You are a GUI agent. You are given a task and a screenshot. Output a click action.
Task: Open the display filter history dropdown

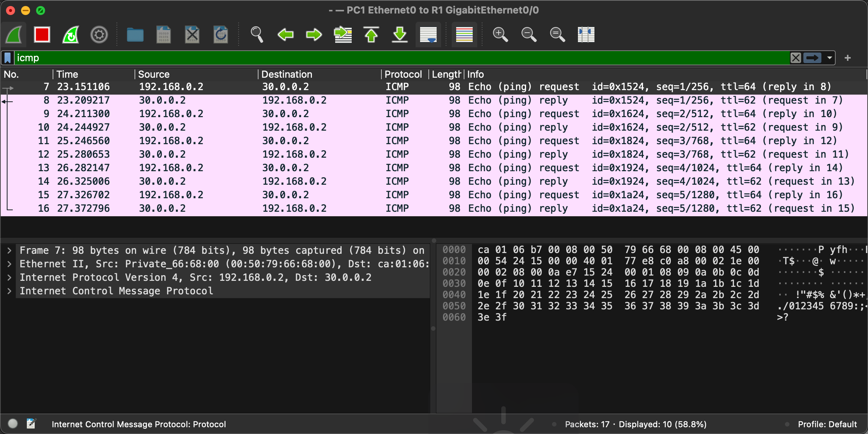click(829, 58)
